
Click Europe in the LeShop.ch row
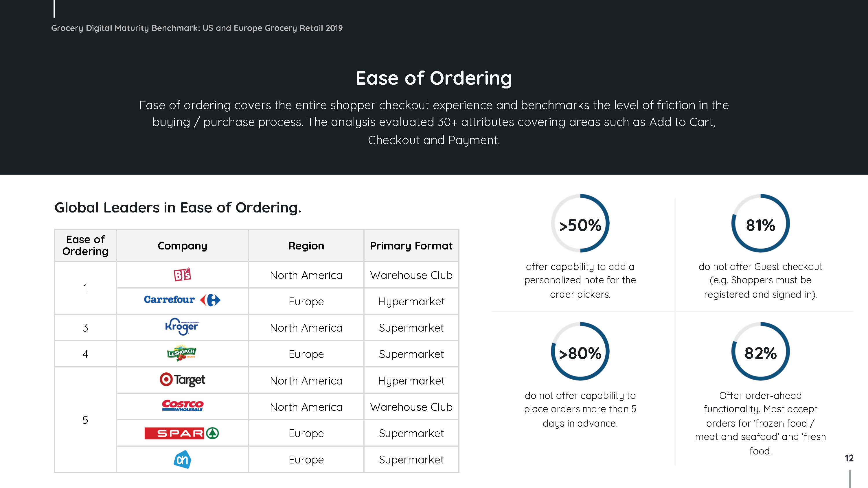306,354
